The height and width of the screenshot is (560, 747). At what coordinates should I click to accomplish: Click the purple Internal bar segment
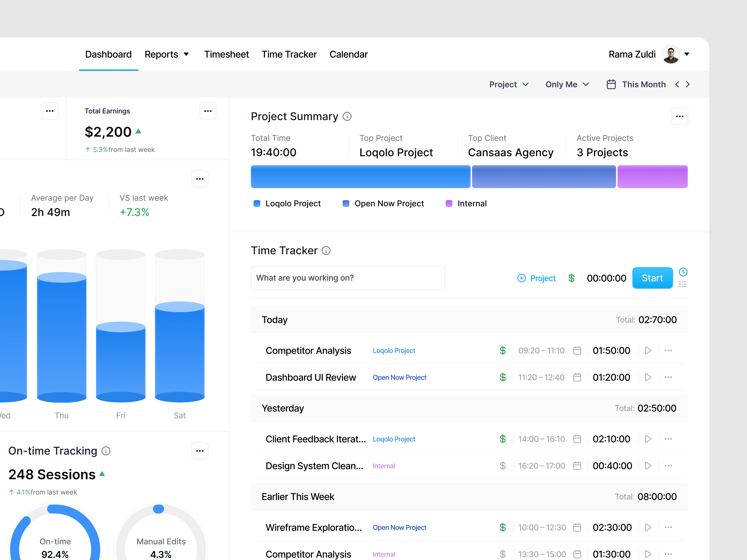coord(652,177)
